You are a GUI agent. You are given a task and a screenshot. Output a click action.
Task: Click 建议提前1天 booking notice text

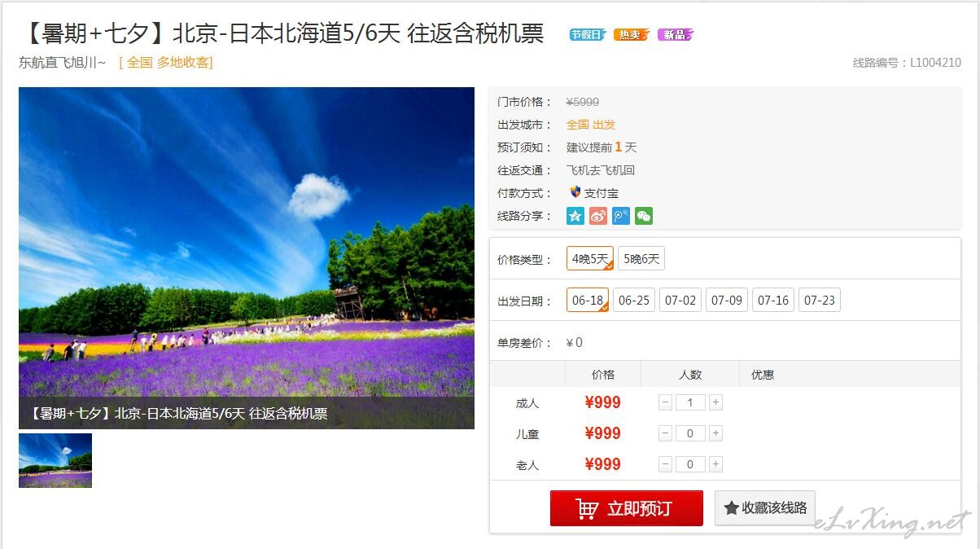tap(602, 147)
